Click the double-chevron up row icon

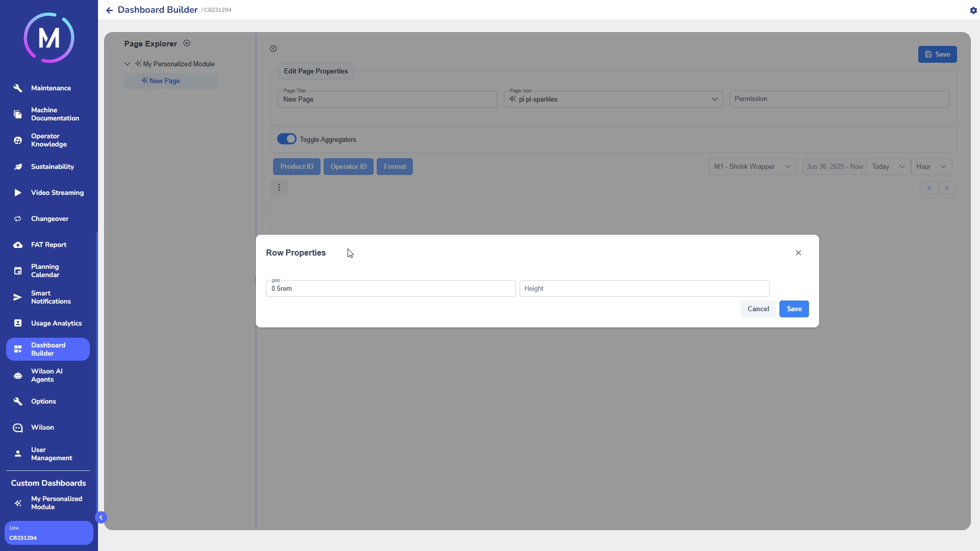click(x=929, y=188)
